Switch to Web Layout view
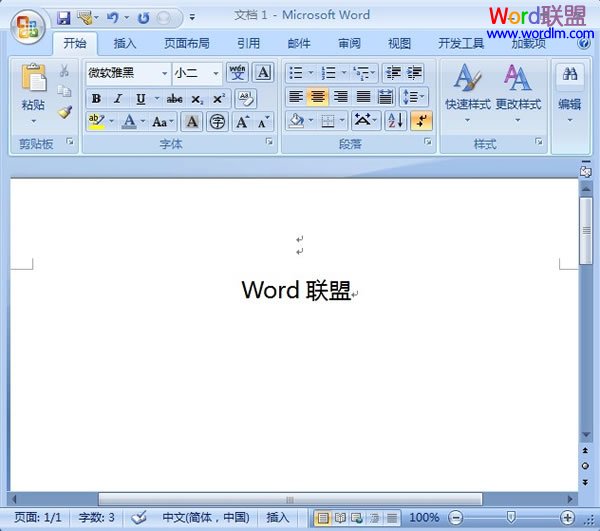This screenshot has width=600, height=531. 357,518
